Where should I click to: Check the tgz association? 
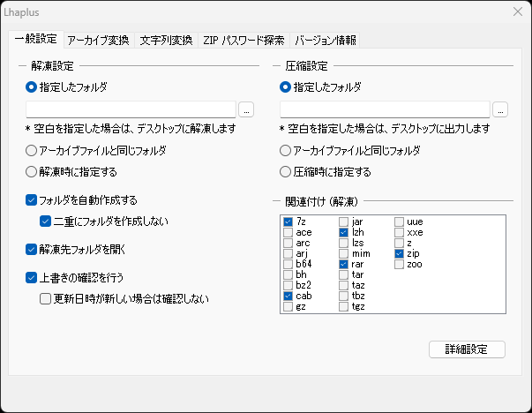click(344, 306)
